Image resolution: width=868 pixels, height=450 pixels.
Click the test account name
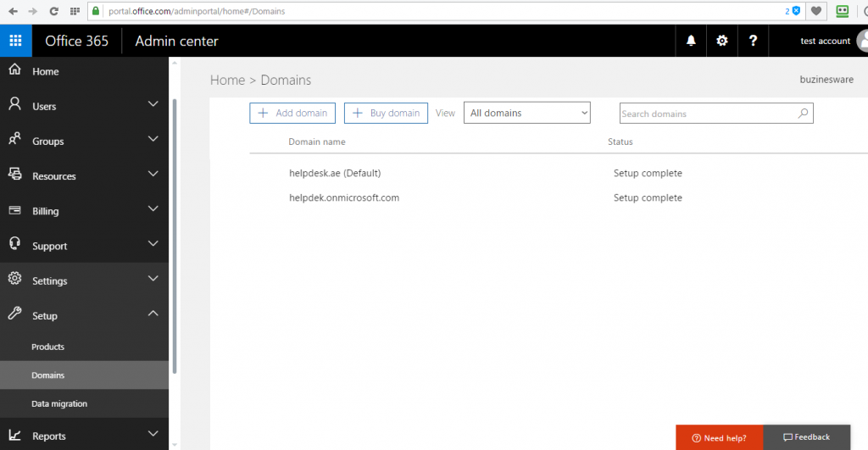pos(825,41)
